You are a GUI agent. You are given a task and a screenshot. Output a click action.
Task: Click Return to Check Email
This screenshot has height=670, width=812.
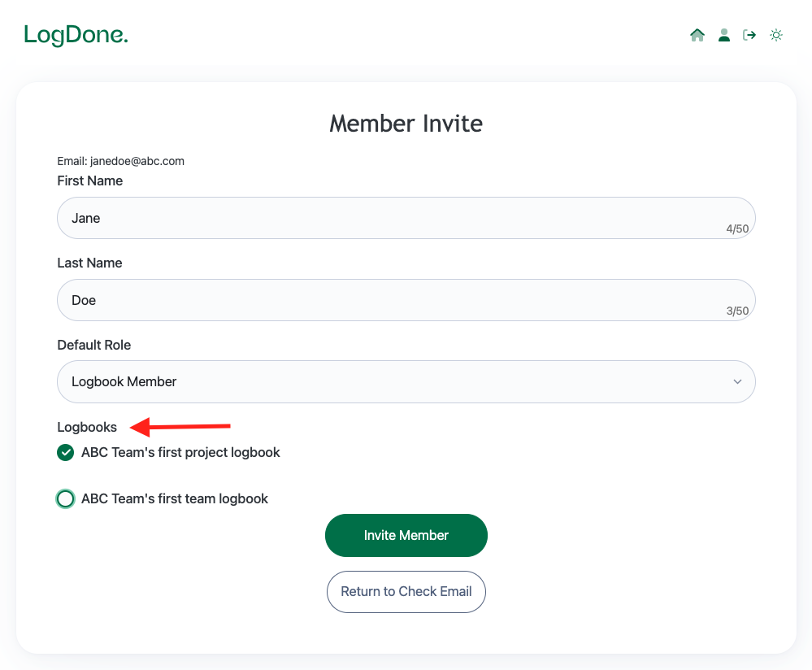pos(406,591)
